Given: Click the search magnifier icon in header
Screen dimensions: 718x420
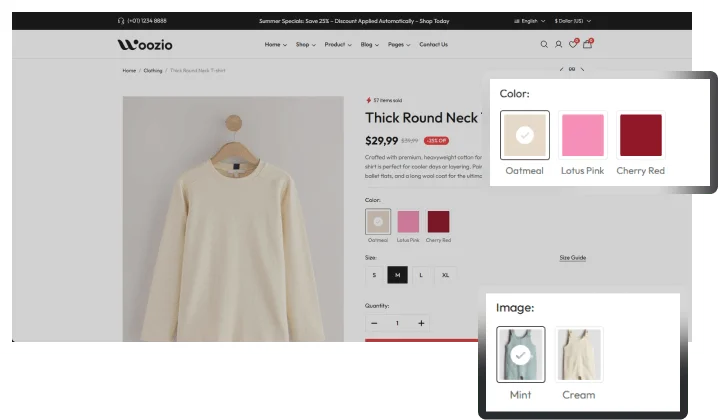Looking at the screenshot, I should (x=544, y=44).
